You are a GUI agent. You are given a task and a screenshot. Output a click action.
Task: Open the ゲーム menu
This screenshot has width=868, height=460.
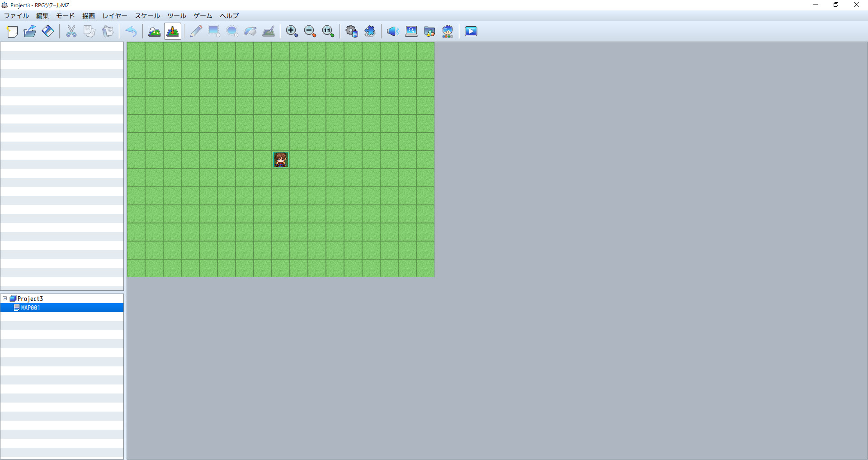click(203, 16)
